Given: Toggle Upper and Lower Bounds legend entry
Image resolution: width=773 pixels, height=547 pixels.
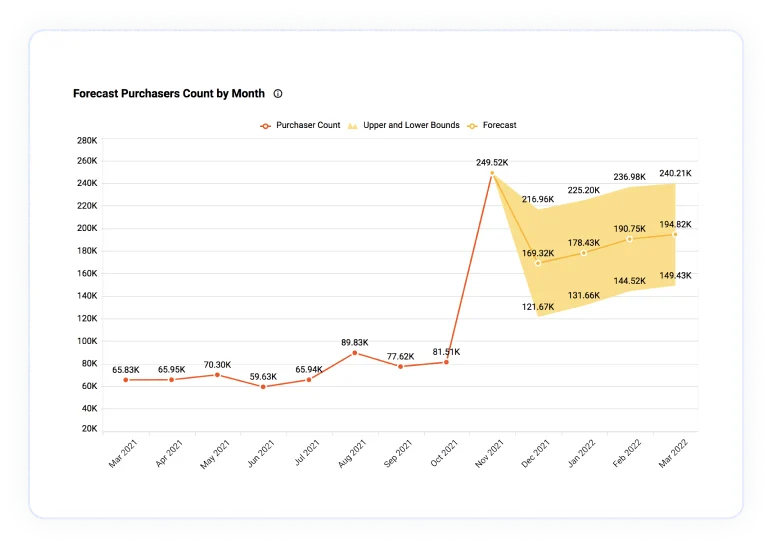Looking at the screenshot, I should tap(403, 125).
